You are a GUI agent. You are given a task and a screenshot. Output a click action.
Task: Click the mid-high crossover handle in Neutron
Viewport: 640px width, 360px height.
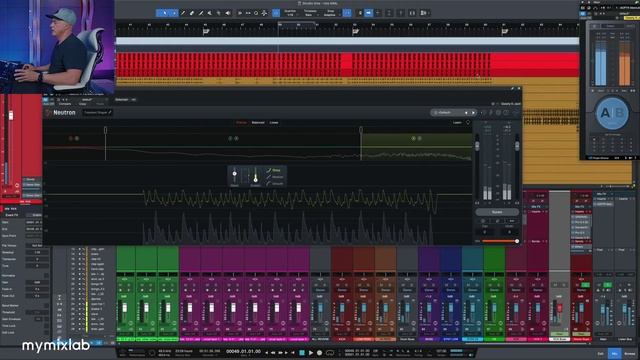[x=361, y=130]
